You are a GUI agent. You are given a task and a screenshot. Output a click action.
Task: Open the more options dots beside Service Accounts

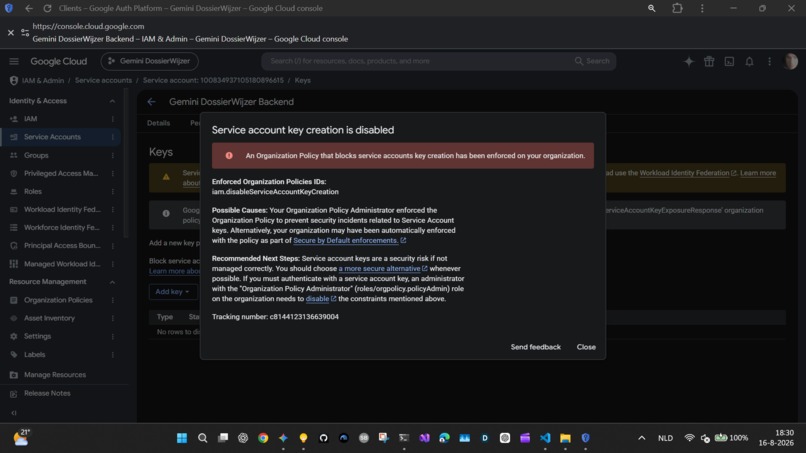[x=113, y=137]
